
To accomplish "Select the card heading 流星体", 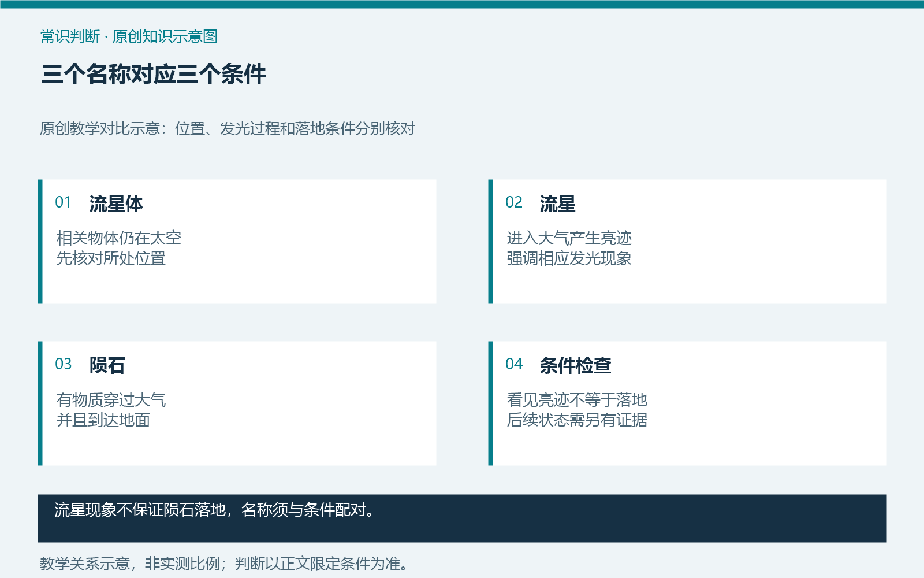I will [x=116, y=203].
